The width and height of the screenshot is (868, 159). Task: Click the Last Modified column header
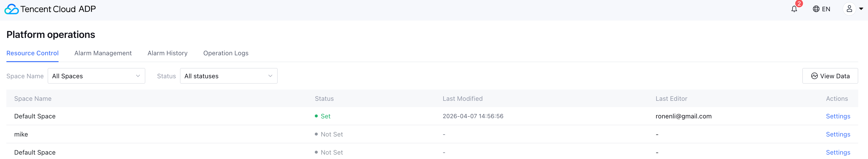point(462,99)
